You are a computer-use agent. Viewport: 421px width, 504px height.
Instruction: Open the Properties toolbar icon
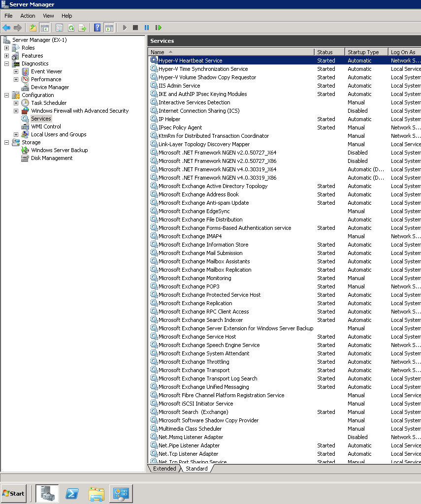(59, 28)
